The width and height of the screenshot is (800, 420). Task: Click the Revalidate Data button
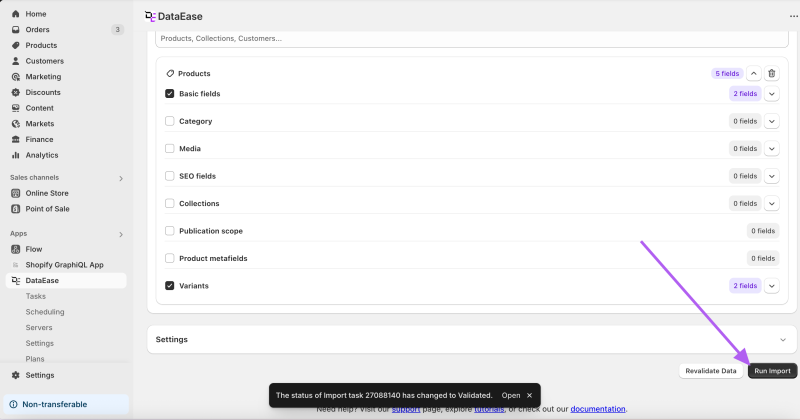click(711, 371)
